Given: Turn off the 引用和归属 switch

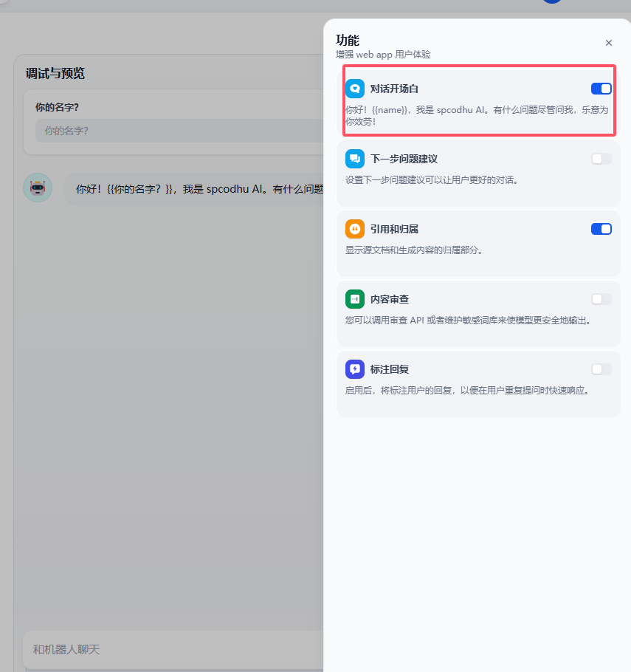Looking at the screenshot, I should tap(601, 229).
